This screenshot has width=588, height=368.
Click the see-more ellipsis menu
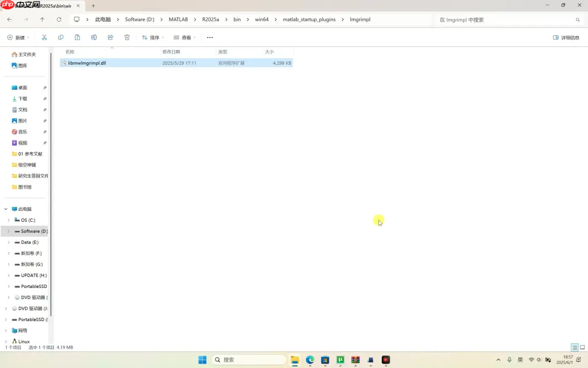click(210, 37)
